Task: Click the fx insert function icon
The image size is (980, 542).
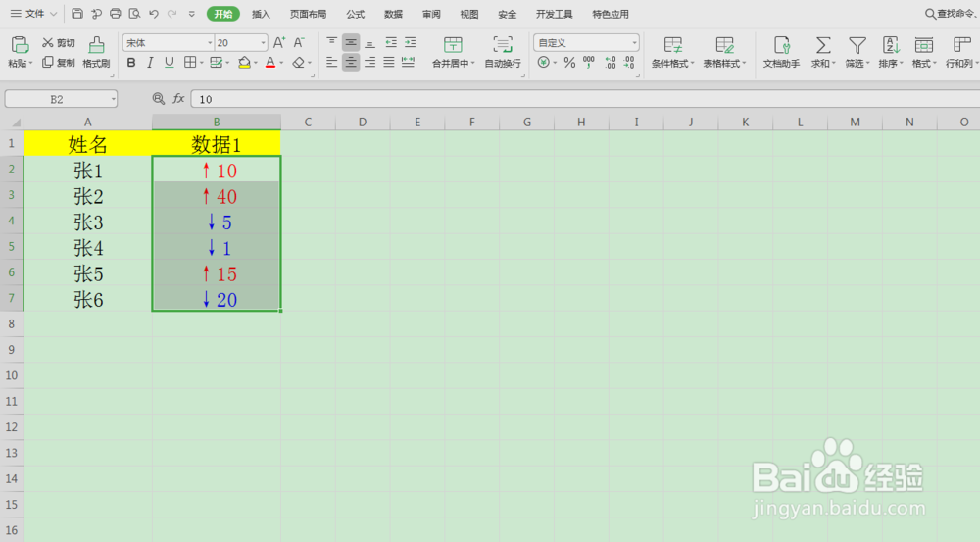Action: click(178, 99)
